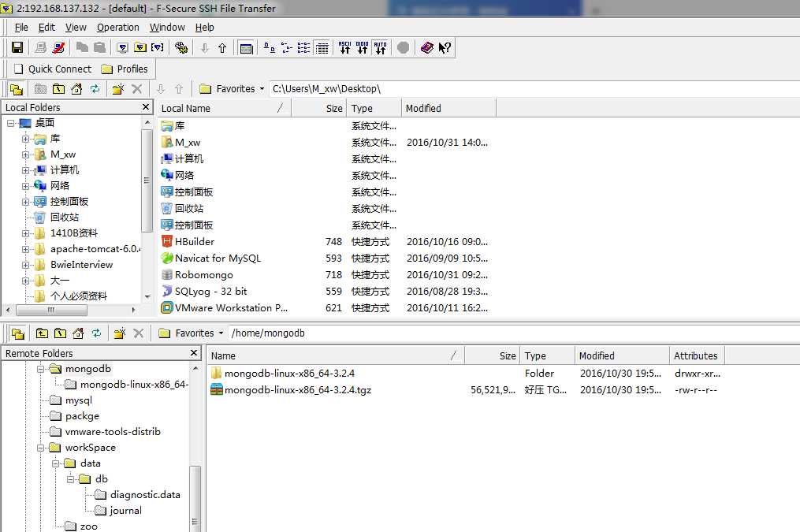Click remote Go to Folder icon
This screenshot has width=800, height=532.
click(x=60, y=333)
